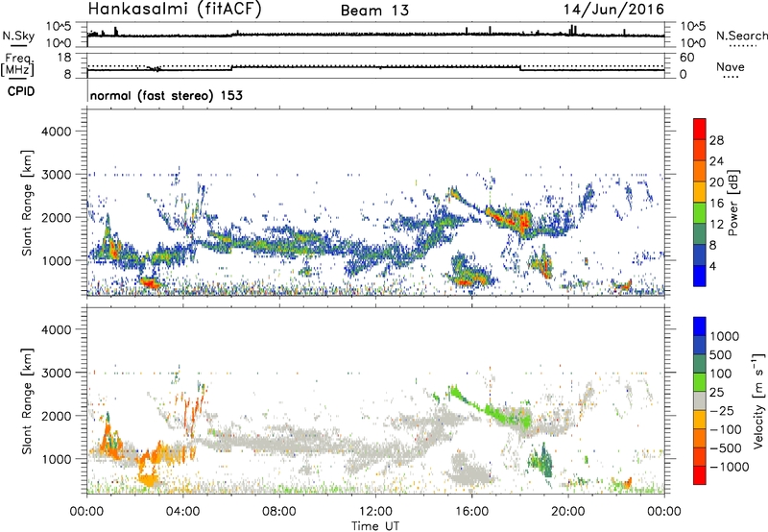The height and width of the screenshot is (532, 768).
Task: Select the Freq. [MHz] axis label
Action: 19,65
